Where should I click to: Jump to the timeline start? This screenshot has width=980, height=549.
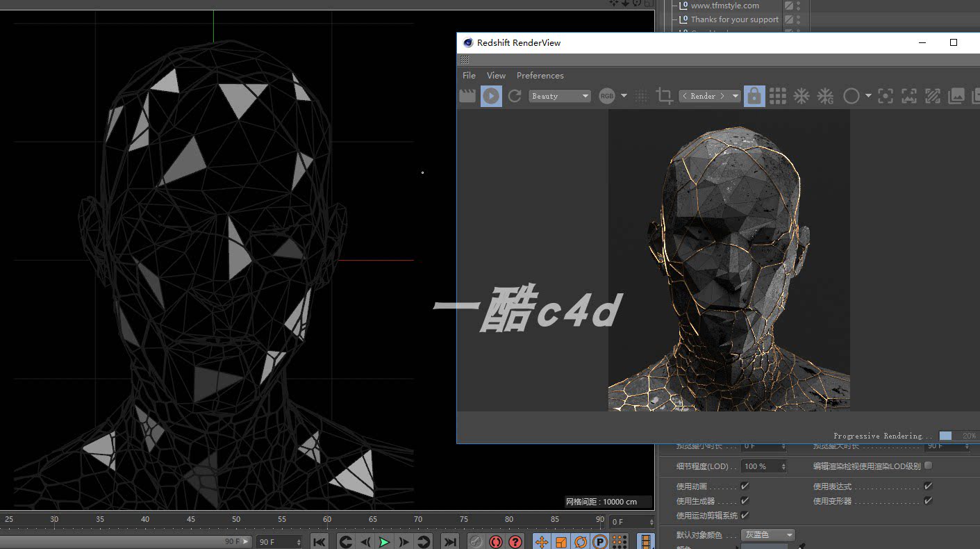pyautogui.click(x=319, y=542)
